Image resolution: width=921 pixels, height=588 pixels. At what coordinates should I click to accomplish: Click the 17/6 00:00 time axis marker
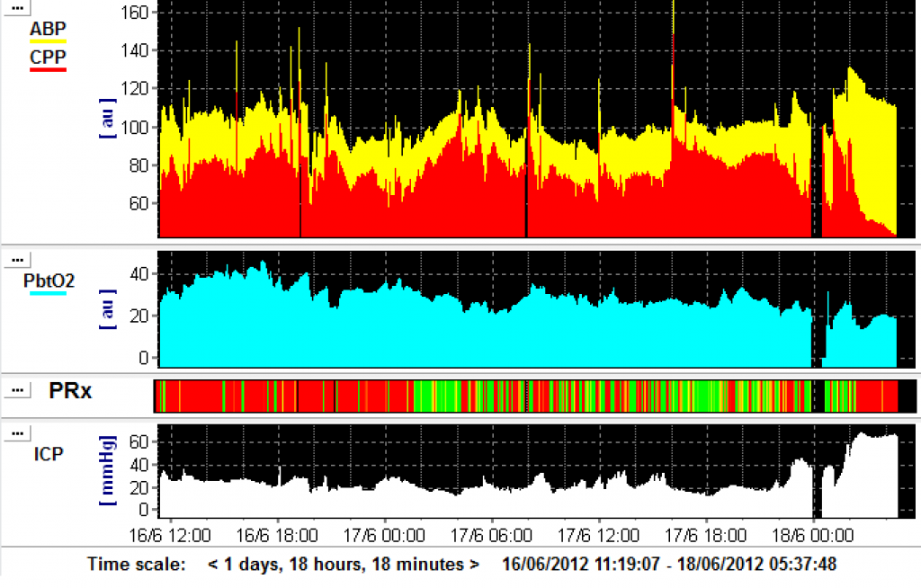coord(385,536)
